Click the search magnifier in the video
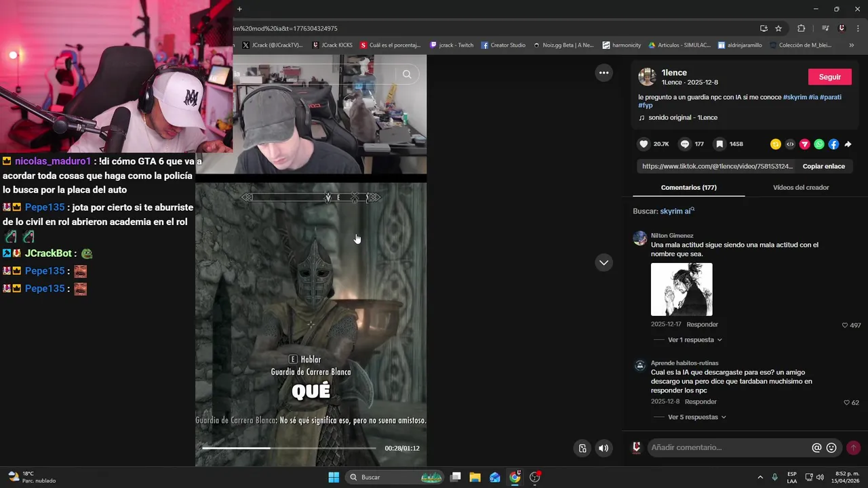Viewport: 868px width, 488px height. (407, 75)
